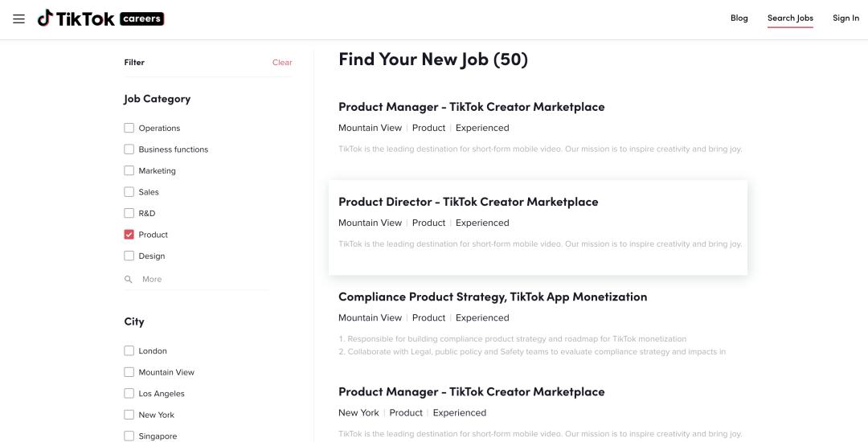Image resolution: width=868 pixels, height=442 pixels.
Task: Click the search magnifier icon beside More
Action: (129, 280)
